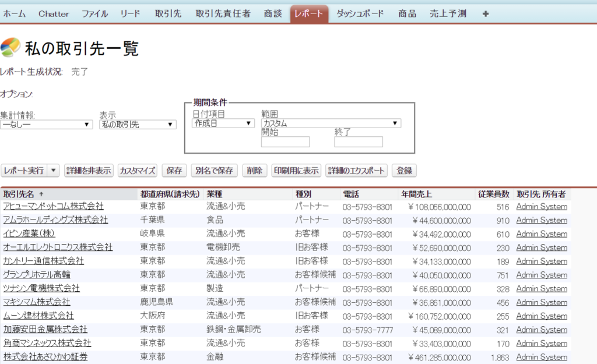Subscribe using the 登録 button
The width and height of the screenshot is (597, 364).
[x=403, y=170]
